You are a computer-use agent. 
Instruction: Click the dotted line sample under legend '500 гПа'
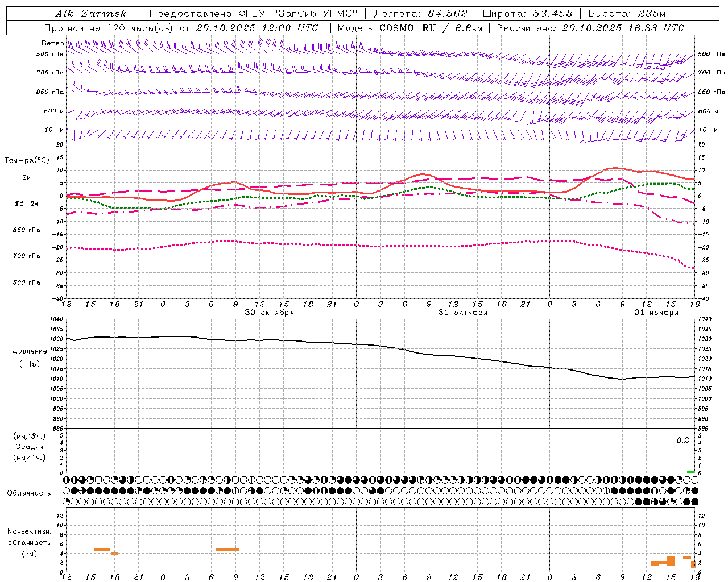click(x=25, y=289)
